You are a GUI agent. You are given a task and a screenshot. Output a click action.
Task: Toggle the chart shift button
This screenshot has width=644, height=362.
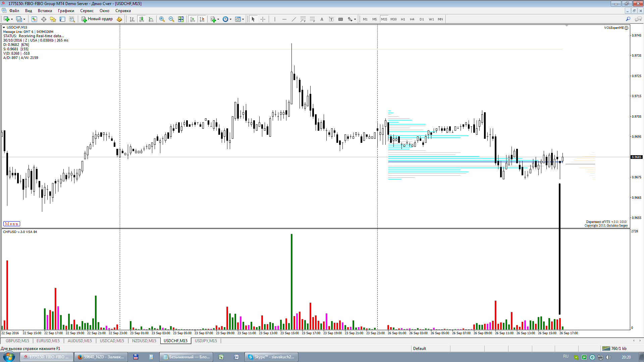click(202, 19)
